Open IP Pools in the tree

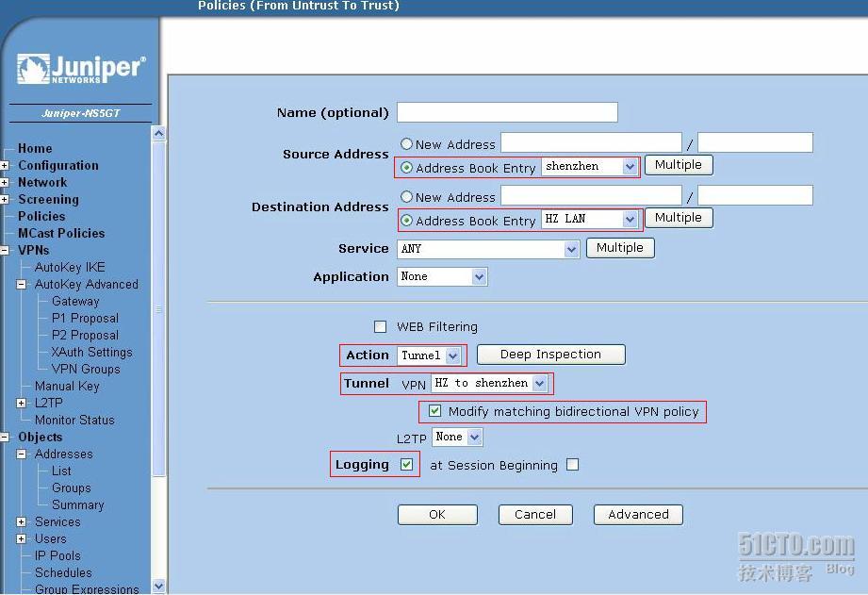coord(57,555)
